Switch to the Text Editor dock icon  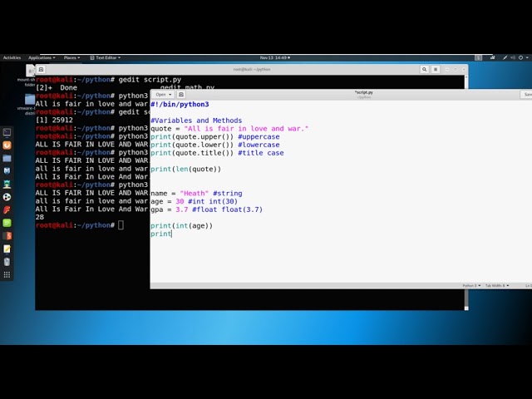(7, 249)
